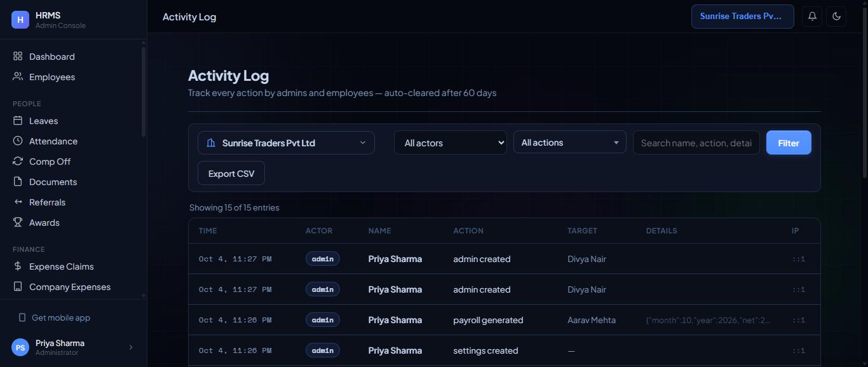Click the sidebar scrollbar
The height and width of the screenshot is (367, 868).
(x=144, y=91)
